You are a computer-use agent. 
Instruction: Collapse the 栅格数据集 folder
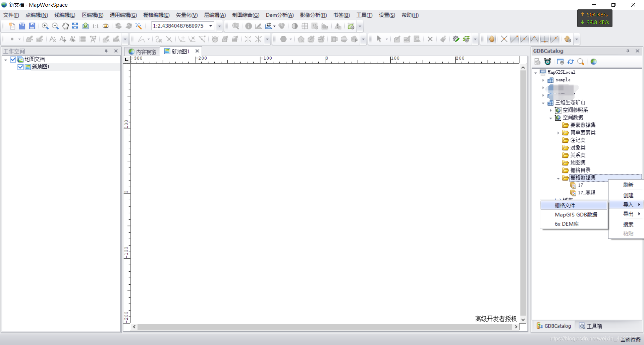[558, 178]
